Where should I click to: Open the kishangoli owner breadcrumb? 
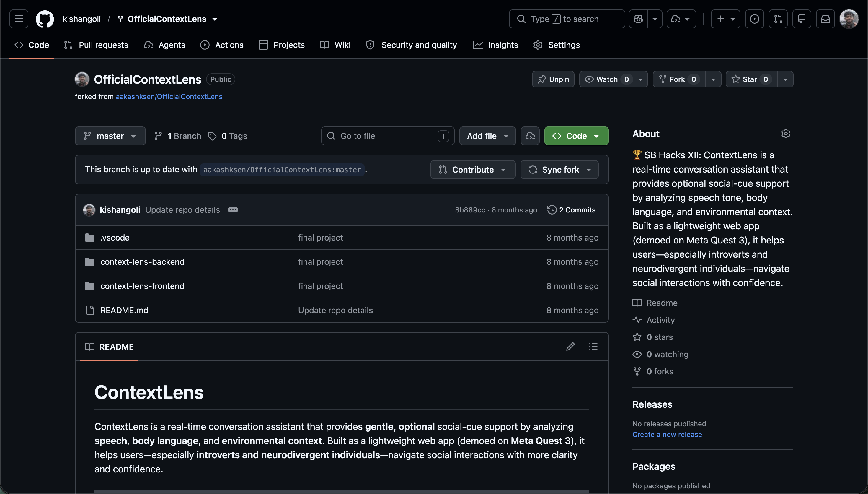click(x=82, y=19)
